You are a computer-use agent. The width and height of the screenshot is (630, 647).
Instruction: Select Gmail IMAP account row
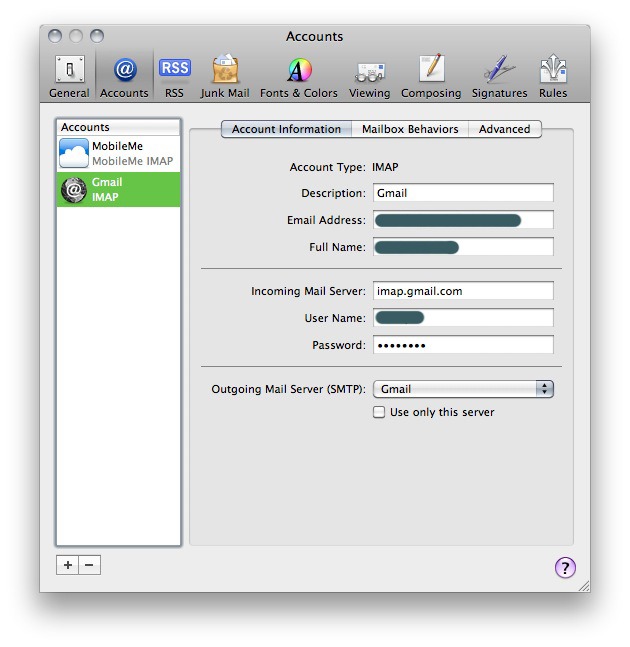[x=118, y=190]
